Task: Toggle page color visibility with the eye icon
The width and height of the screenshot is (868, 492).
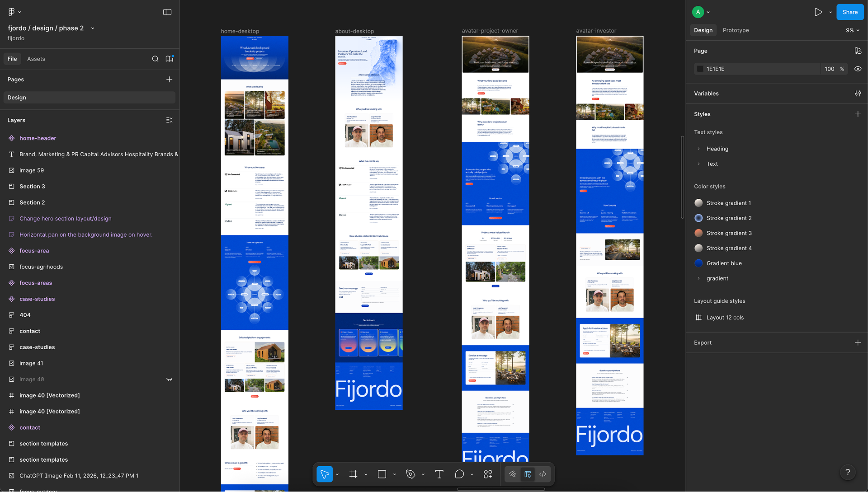Action: click(x=858, y=69)
